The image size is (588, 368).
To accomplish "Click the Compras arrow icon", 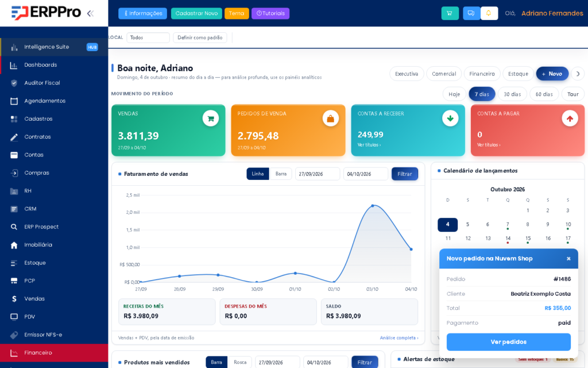I will point(14,173).
